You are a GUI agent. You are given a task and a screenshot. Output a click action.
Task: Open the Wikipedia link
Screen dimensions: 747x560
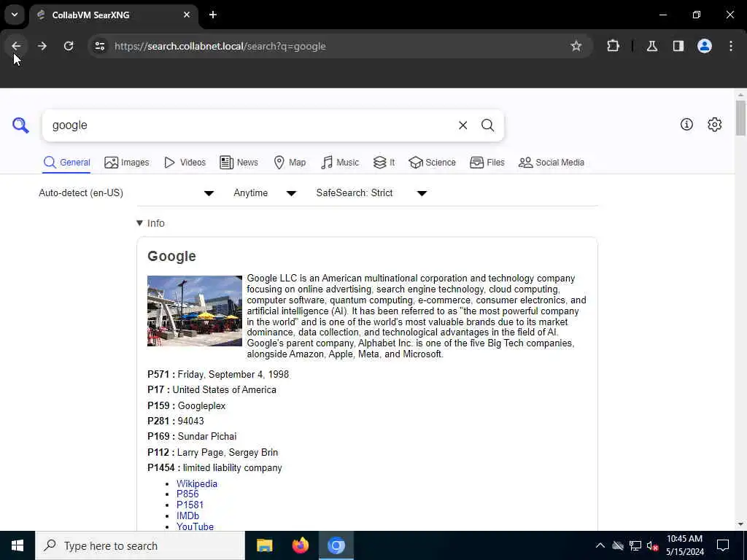[x=197, y=483]
